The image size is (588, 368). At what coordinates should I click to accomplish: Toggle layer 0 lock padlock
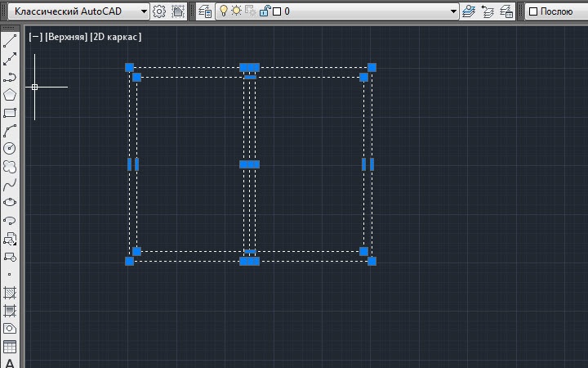click(x=265, y=11)
